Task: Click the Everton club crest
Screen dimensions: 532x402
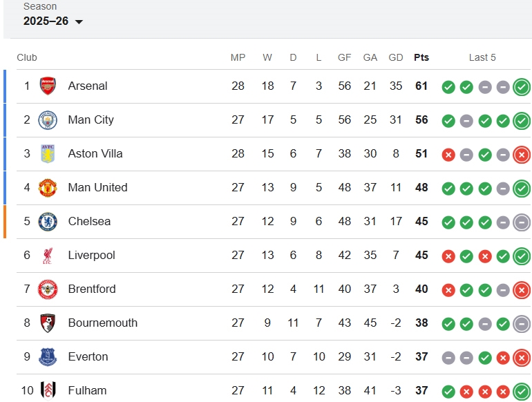Action: [x=48, y=357]
